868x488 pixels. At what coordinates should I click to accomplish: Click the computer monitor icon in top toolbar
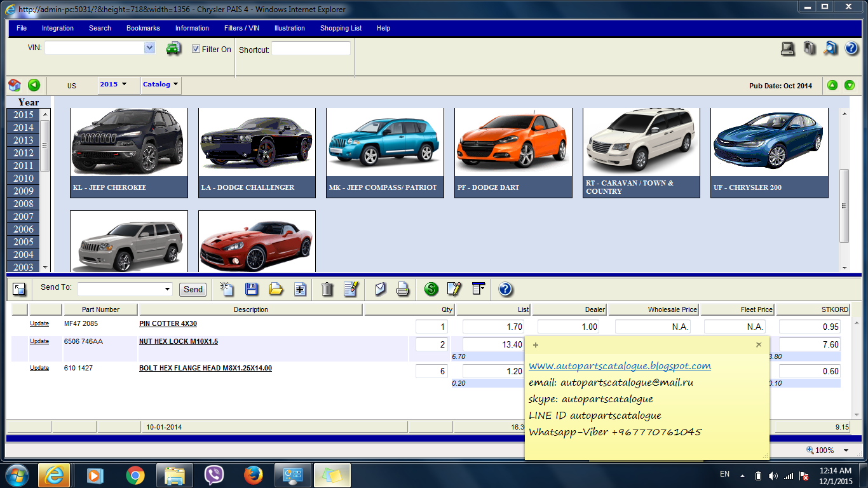coord(788,48)
